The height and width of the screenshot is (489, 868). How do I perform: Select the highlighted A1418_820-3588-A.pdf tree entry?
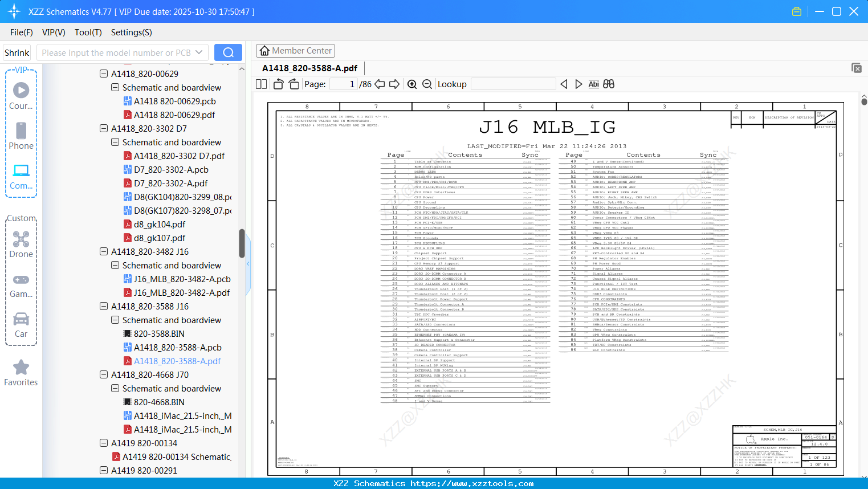[x=177, y=361]
